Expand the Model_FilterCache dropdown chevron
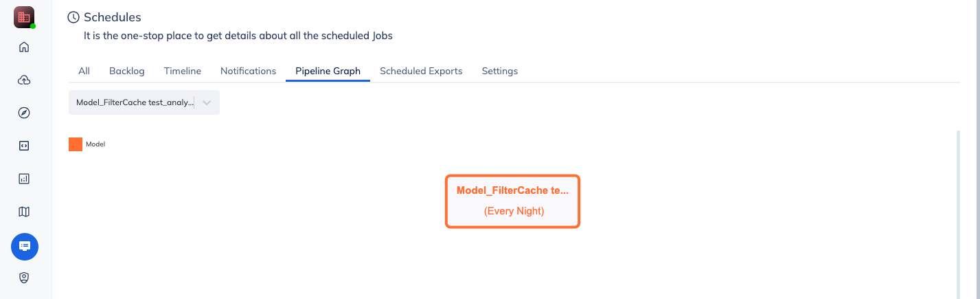Image resolution: width=980 pixels, height=299 pixels. click(x=207, y=102)
